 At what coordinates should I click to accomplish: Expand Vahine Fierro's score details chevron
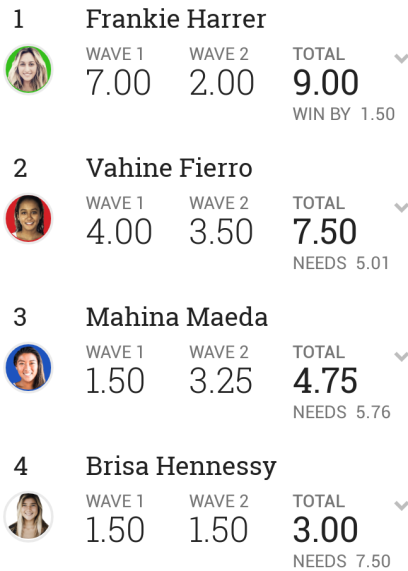pos(401,207)
